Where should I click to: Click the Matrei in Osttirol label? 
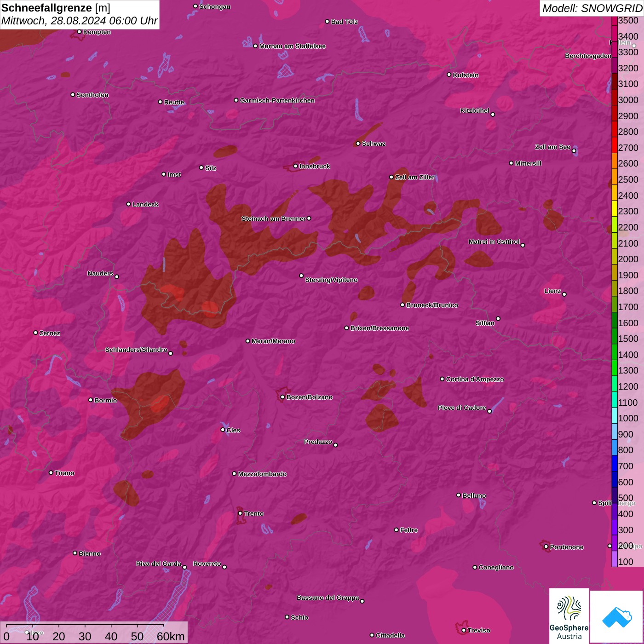494,241
